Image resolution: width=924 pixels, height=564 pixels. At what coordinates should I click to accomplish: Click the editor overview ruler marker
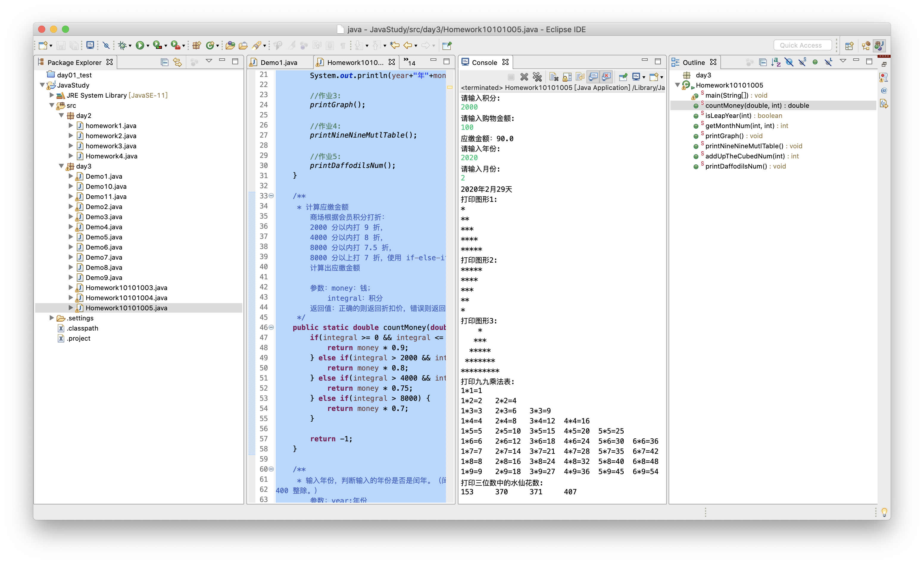tap(449, 88)
